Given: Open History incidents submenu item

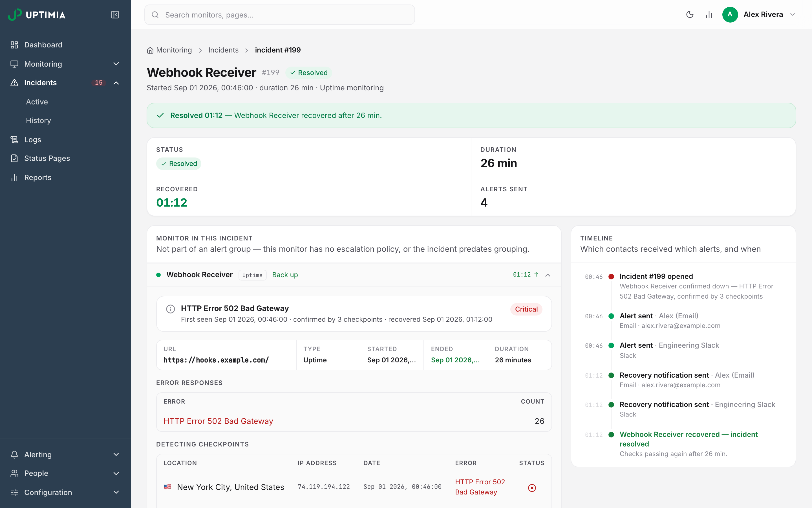Looking at the screenshot, I should point(39,121).
